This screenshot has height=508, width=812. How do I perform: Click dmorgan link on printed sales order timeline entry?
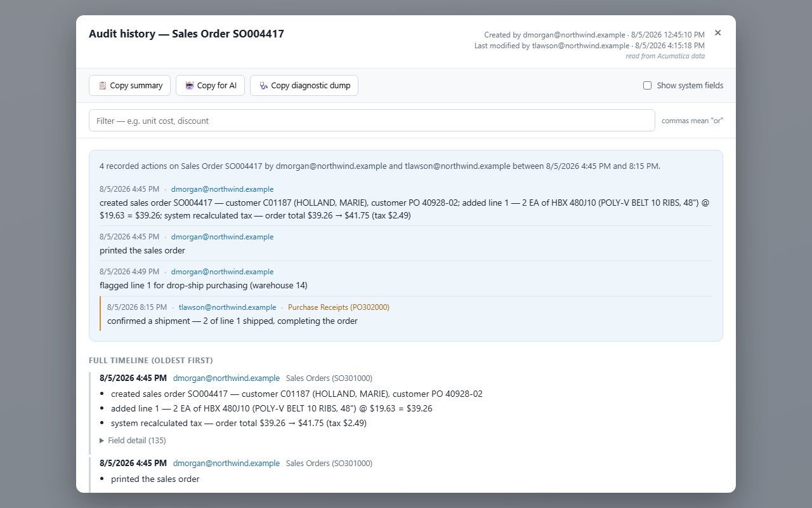coord(226,464)
